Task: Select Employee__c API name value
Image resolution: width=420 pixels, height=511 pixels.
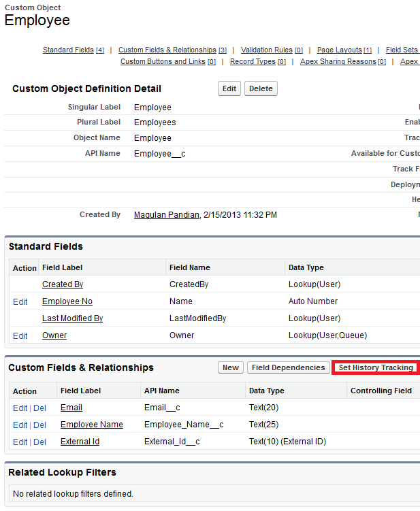Action: click(160, 154)
